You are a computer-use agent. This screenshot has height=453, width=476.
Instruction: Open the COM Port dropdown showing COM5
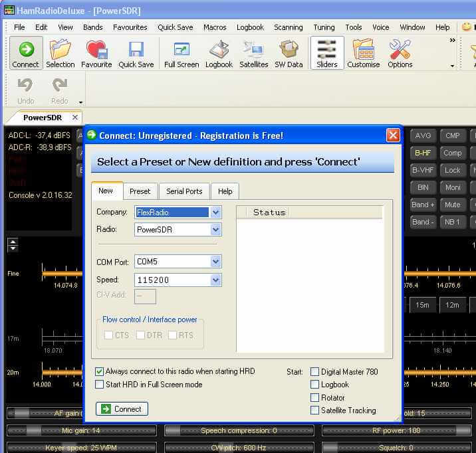tap(215, 261)
